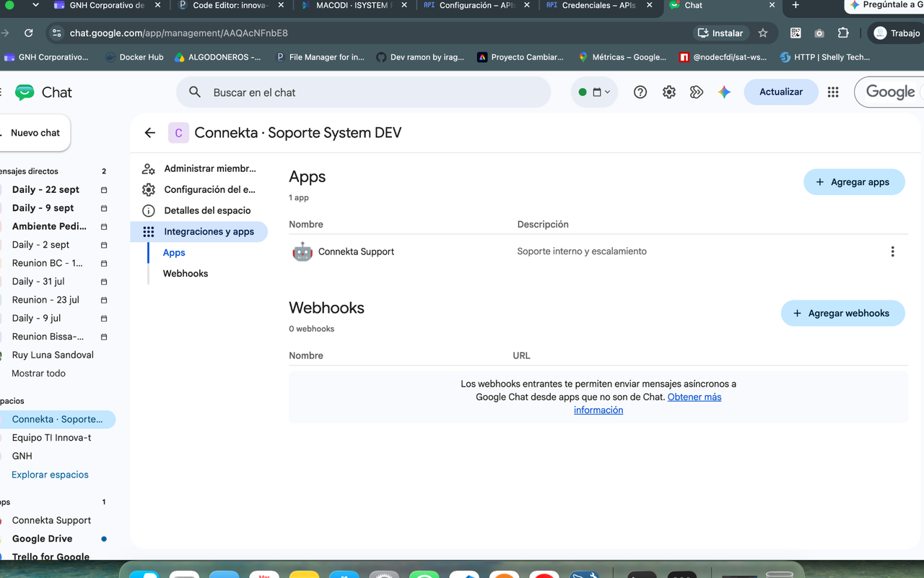Focus the Buscar en el chat field
Screen dimensions: 924x578
point(363,92)
